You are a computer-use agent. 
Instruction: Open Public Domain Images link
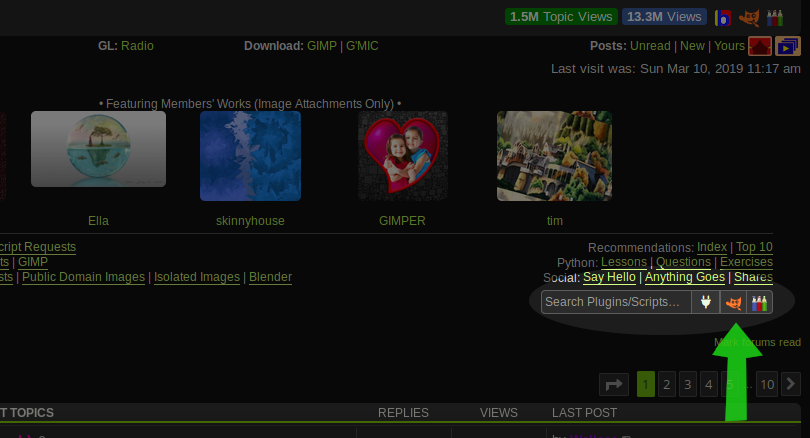[83, 277]
